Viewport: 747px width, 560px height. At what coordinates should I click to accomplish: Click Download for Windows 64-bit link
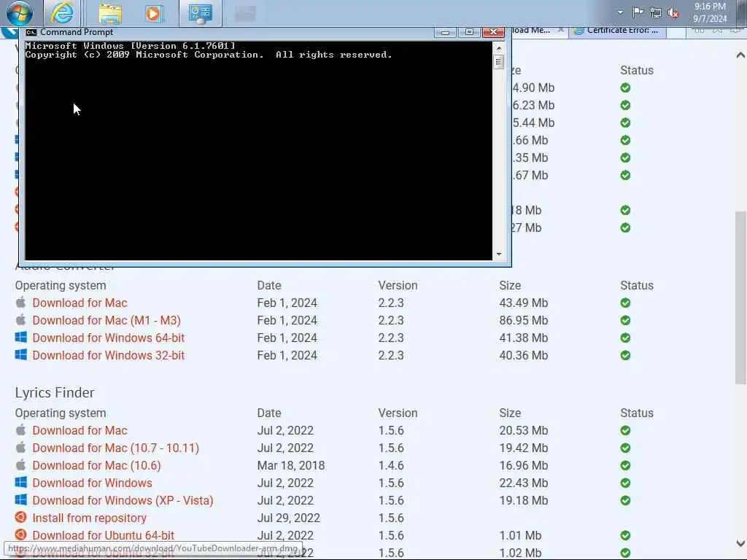tap(108, 338)
